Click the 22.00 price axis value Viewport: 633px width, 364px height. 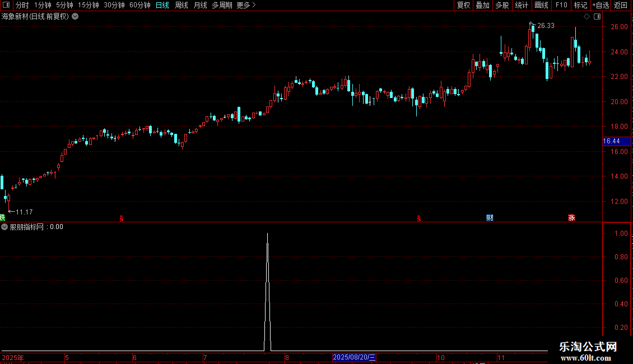[x=619, y=77]
